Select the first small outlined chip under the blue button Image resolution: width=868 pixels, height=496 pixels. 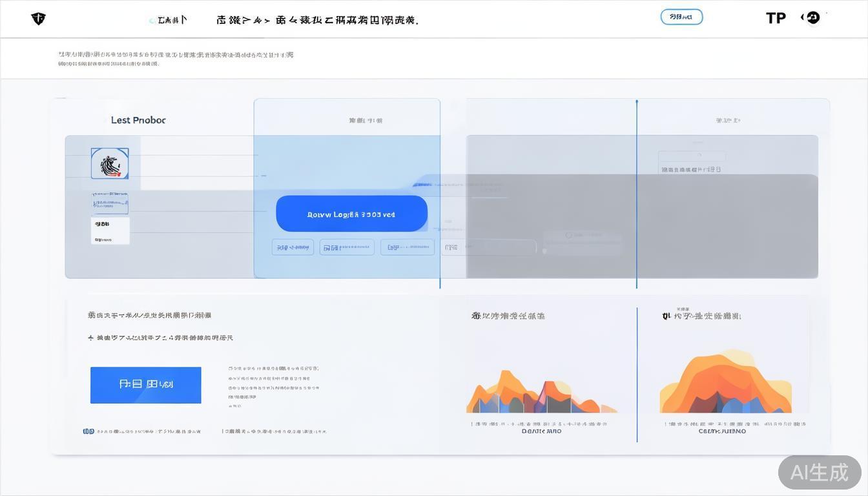(x=293, y=247)
